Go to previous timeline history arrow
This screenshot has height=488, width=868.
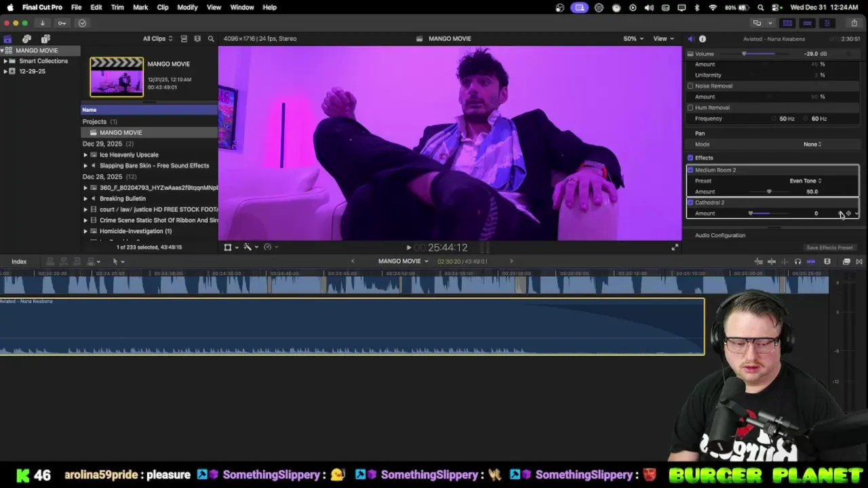coord(353,261)
